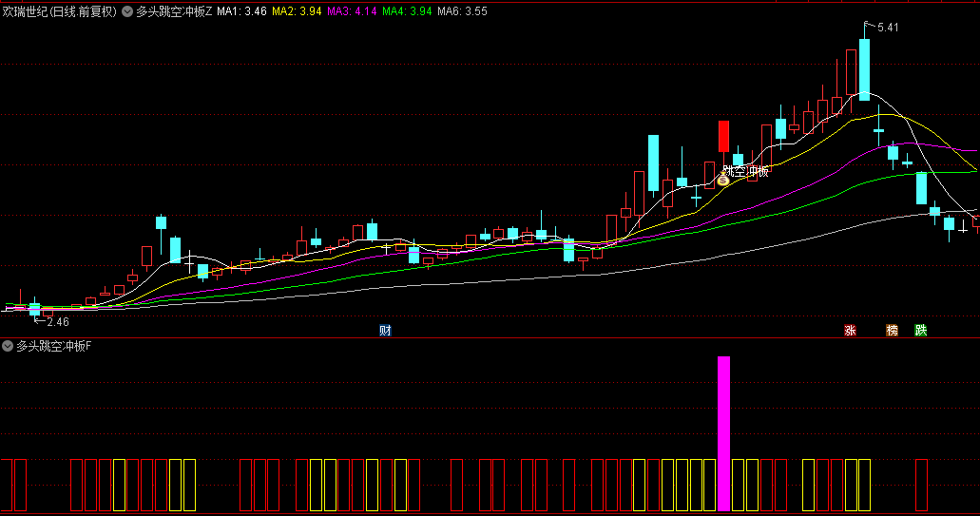980x516 pixels.
Task: Click the 跳空冲板 signal text annotation
Action: tap(745, 171)
